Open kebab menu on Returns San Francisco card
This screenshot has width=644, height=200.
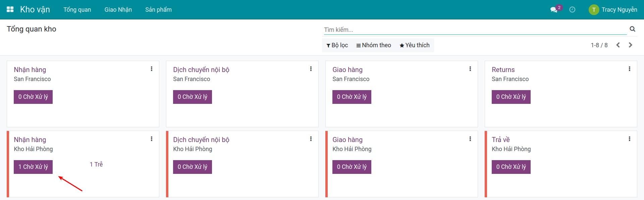click(x=629, y=69)
